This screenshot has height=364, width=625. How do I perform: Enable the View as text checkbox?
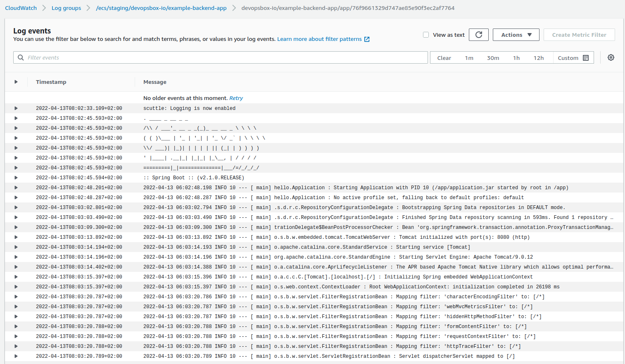pyautogui.click(x=426, y=35)
